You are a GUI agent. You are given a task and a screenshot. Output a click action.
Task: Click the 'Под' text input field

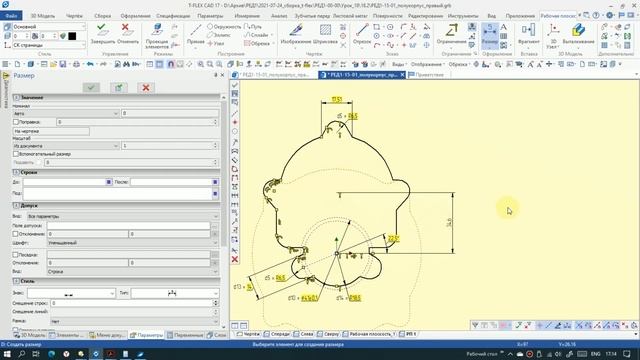tap(117, 194)
